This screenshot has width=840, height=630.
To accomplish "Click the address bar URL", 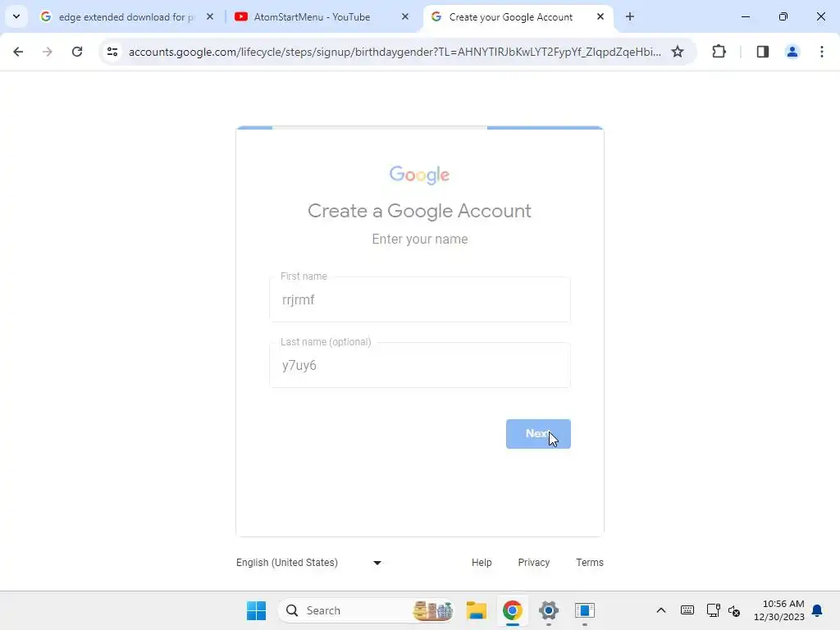I will pos(395,52).
